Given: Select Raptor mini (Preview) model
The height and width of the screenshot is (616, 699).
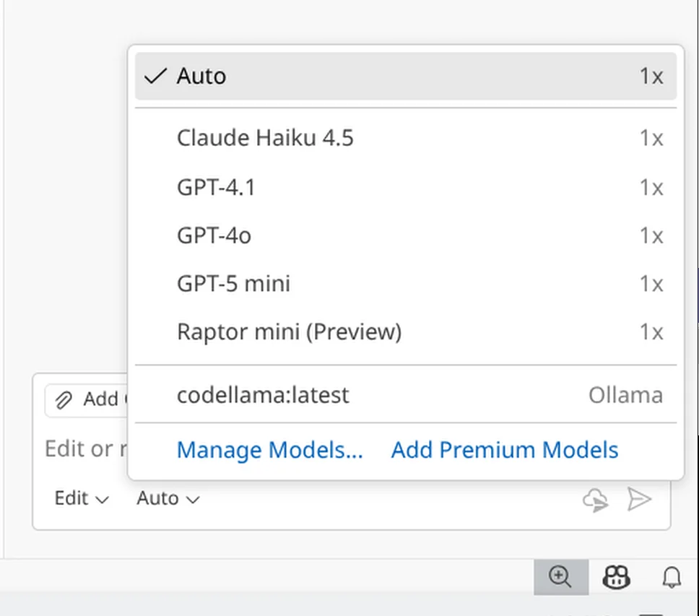Looking at the screenshot, I should click(289, 332).
